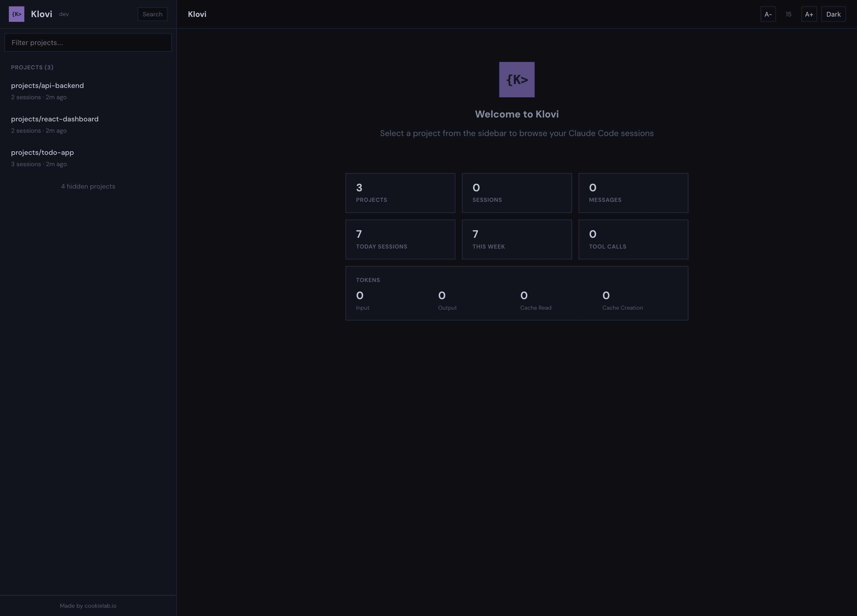
Task: Toggle Dark mode in the top bar
Action: [833, 14]
